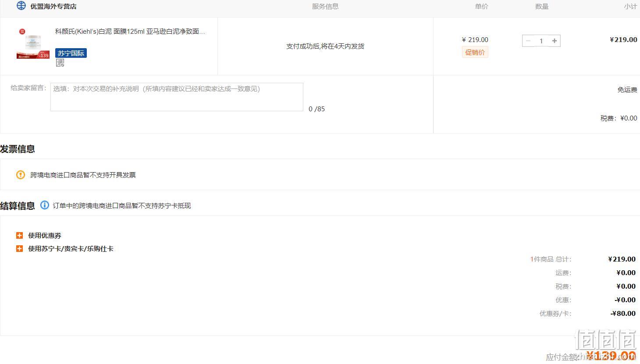Click the 苏宁国际 badge
This screenshot has width=640, height=364.
coord(71,53)
